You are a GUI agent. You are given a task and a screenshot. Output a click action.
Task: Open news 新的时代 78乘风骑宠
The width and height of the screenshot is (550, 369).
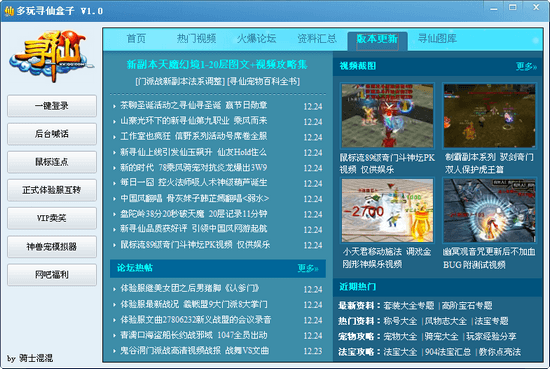tap(194, 167)
